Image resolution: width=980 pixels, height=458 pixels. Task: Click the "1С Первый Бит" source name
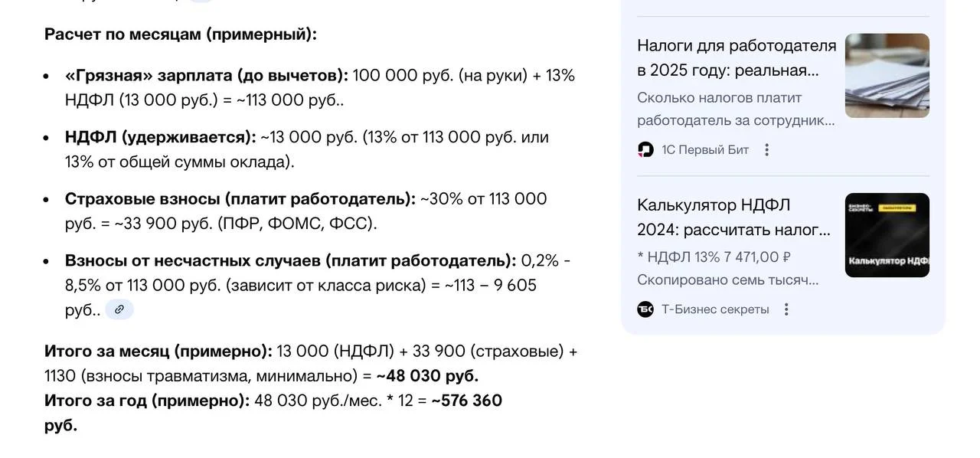pos(705,149)
